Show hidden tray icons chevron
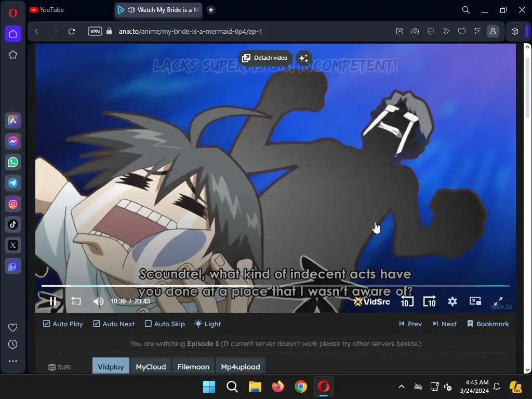The height and width of the screenshot is (399, 532). pyautogui.click(x=402, y=387)
